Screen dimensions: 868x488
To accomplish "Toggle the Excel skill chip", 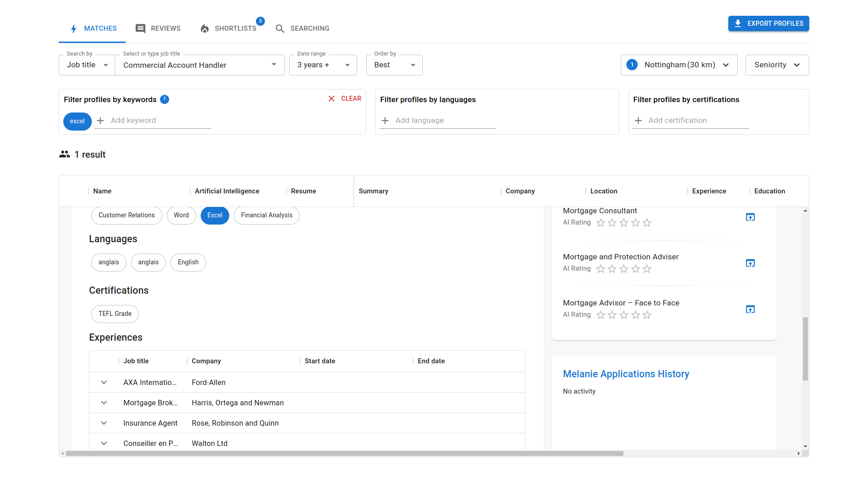I will [215, 216].
